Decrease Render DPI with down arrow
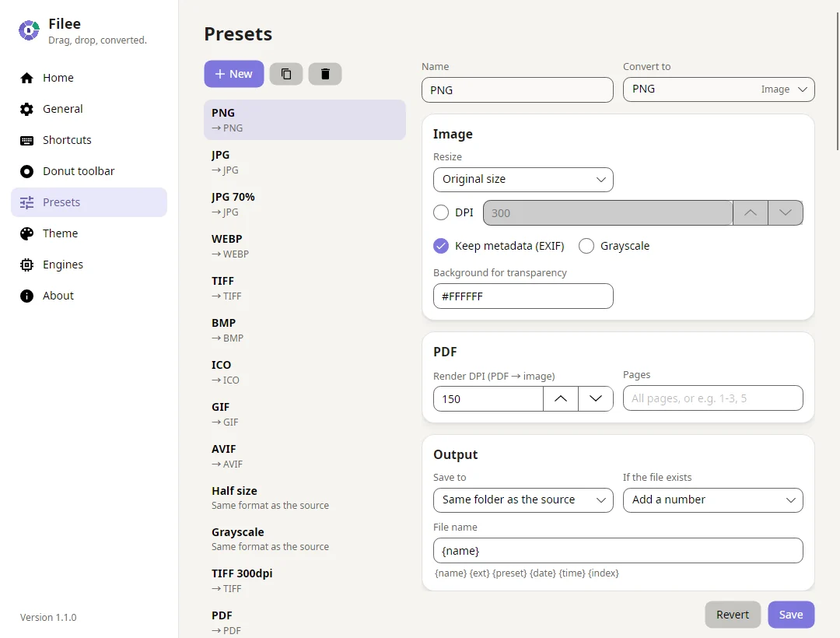This screenshot has width=840, height=638. tap(596, 398)
